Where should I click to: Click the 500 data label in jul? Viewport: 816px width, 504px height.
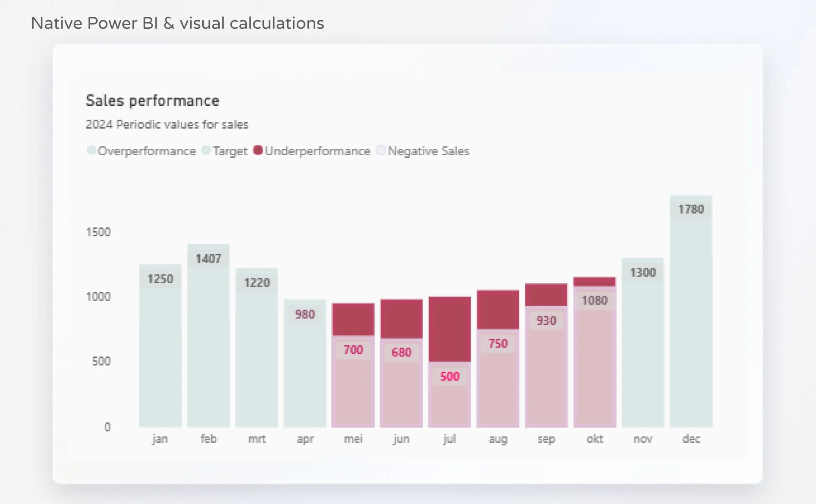coord(449,376)
